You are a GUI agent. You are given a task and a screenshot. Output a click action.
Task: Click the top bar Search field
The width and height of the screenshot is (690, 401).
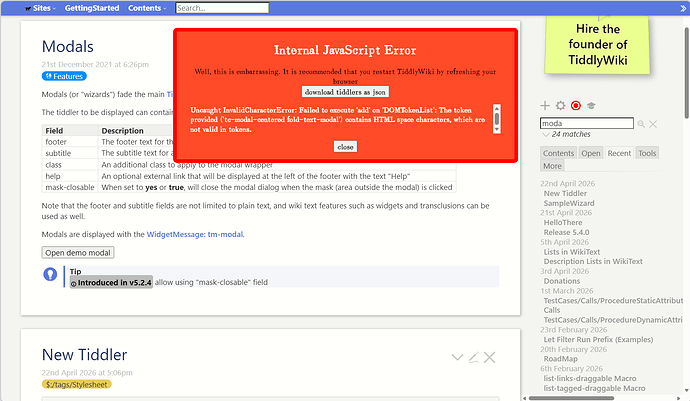tap(207, 8)
